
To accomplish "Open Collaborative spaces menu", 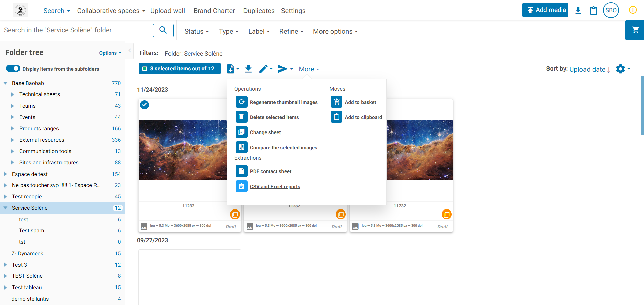I will 111,11.
